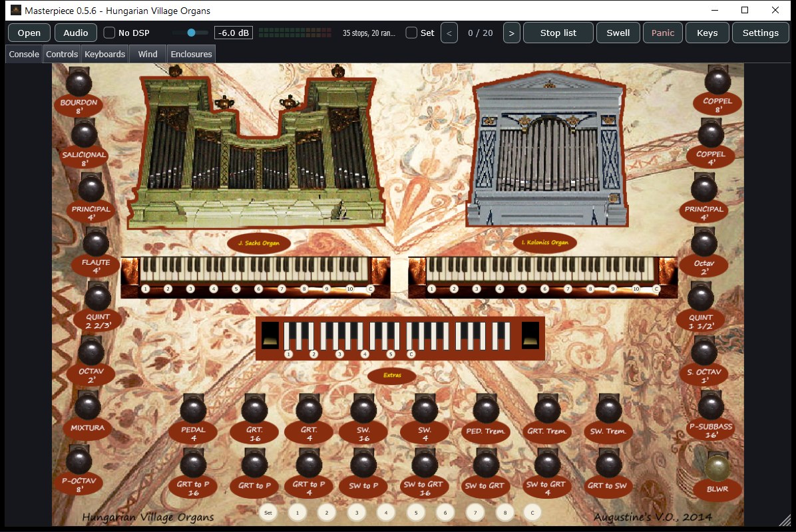The width and height of the screenshot is (796, 532).
Task: Go to next combination with > button
Action: coord(512,33)
